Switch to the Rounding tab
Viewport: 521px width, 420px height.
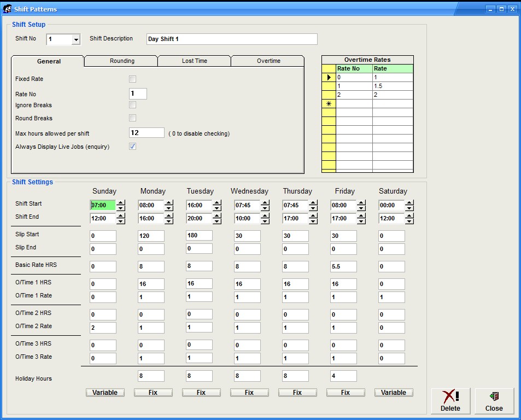pos(122,61)
